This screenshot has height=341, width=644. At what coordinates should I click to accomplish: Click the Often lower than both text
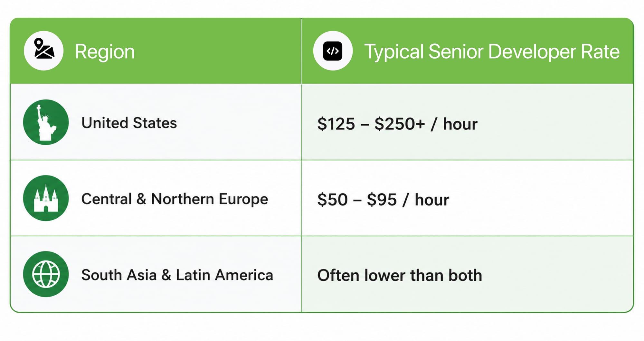coord(400,275)
